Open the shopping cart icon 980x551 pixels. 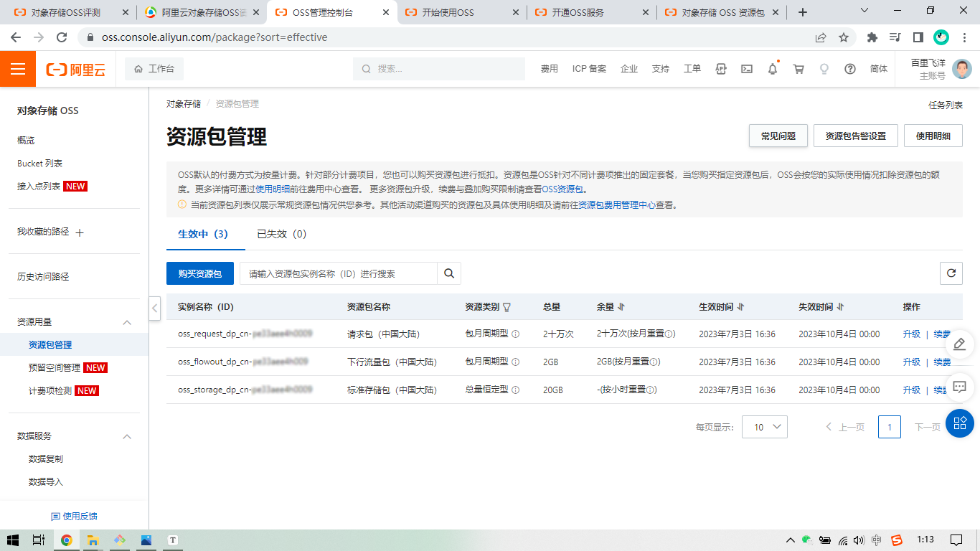798,69
